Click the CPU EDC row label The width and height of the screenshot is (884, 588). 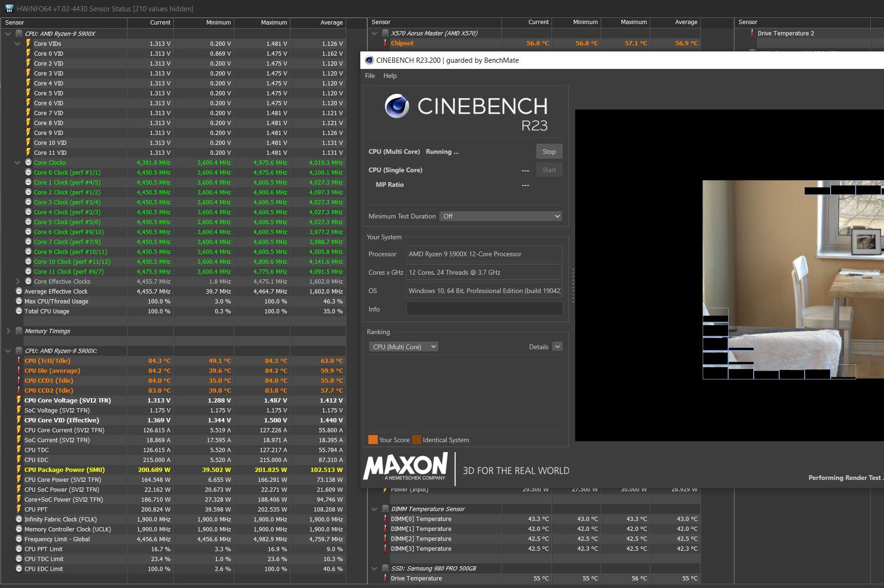[36, 460]
